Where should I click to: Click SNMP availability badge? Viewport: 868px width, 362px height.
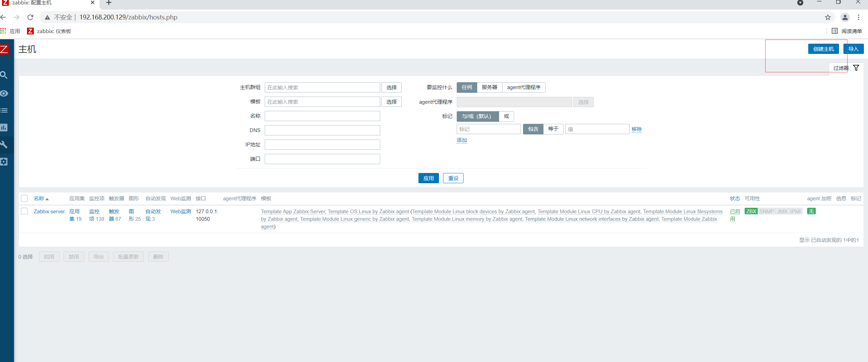tap(767, 211)
